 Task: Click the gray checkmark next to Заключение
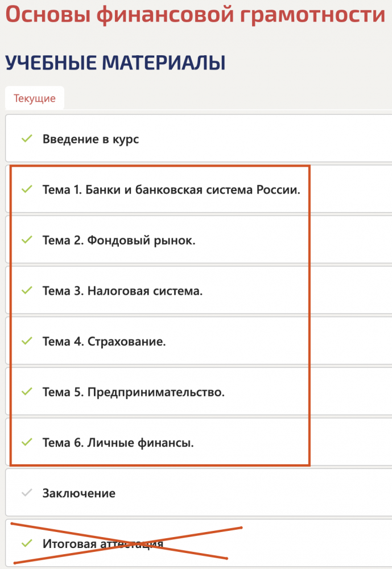pyautogui.click(x=26, y=493)
